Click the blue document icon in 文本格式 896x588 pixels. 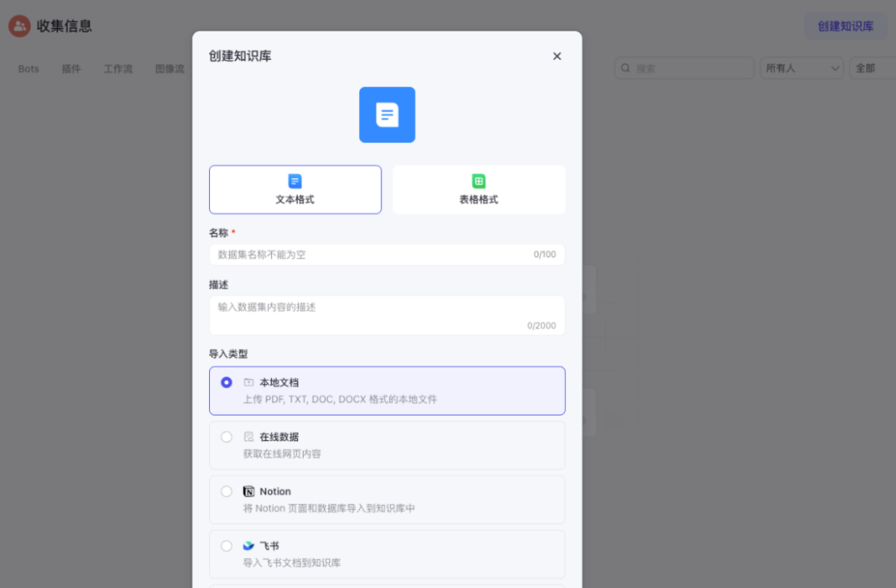[x=295, y=181]
